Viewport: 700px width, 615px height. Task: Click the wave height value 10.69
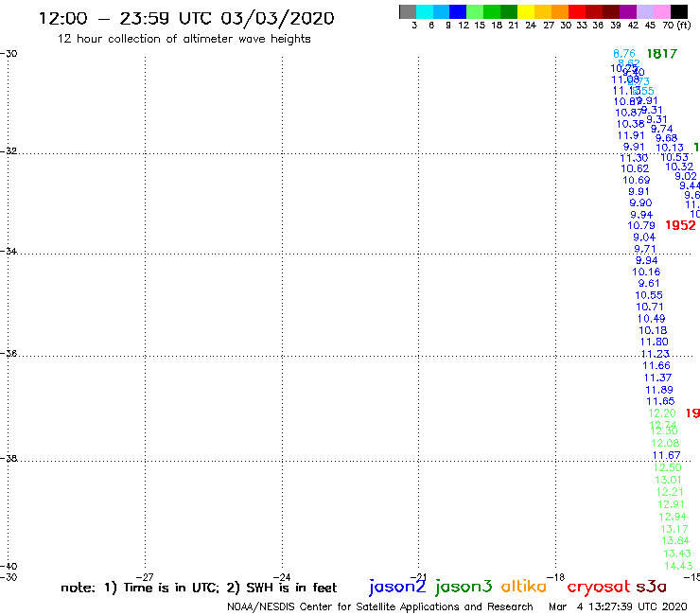pyautogui.click(x=637, y=180)
